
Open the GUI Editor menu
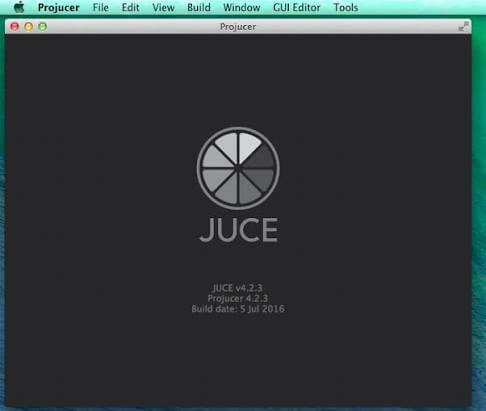[297, 8]
